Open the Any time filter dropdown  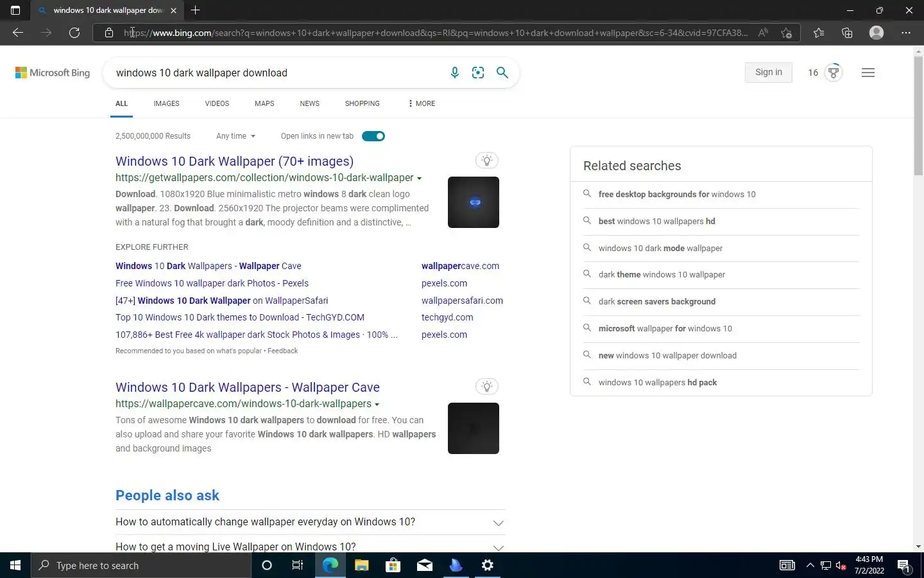click(235, 136)
